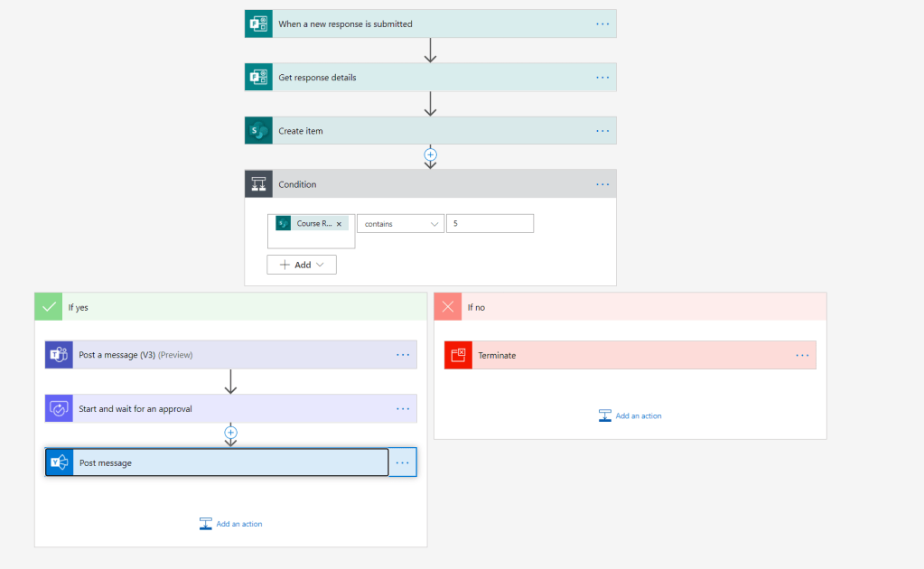
Task: Click the Teams icon on Post a message
Action: pyautogui.click(x=59, y=355)
